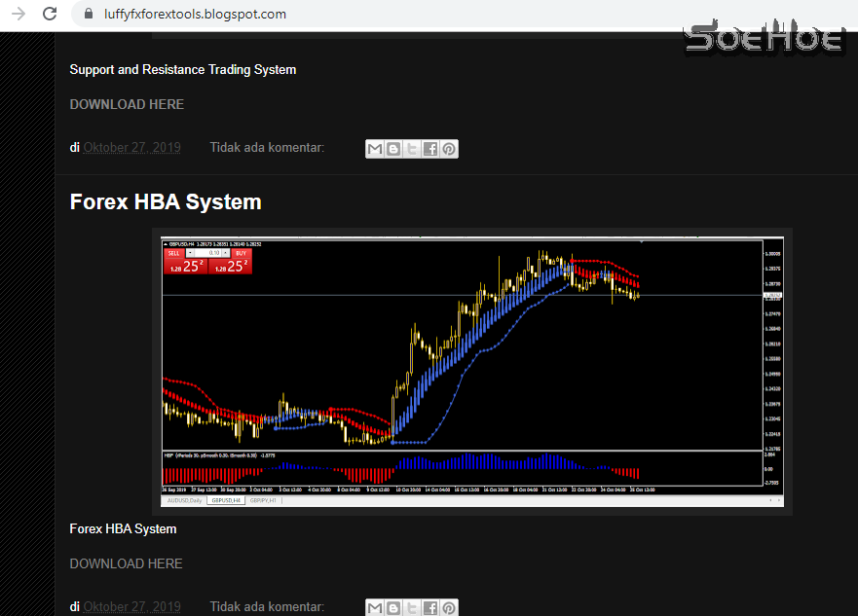The width and height of the screenshot is (858, 616).
Task: Email the Support and Resistance post
Action: [x=375, y=149]
